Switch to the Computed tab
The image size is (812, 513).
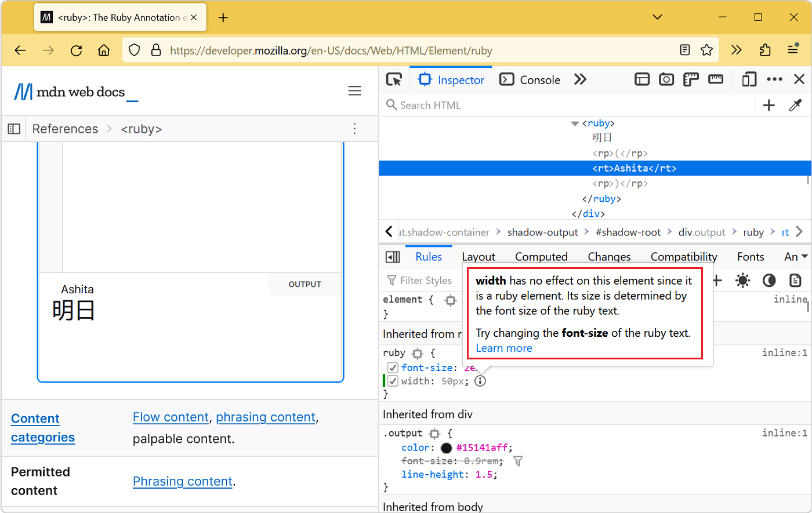click(541, 256)
